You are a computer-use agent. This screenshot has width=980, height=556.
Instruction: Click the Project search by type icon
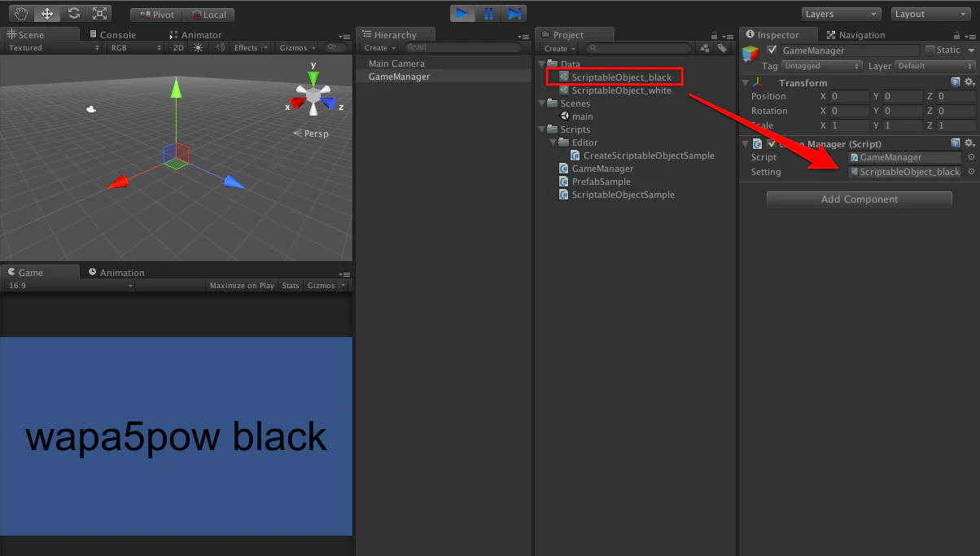tap(705, 48)
